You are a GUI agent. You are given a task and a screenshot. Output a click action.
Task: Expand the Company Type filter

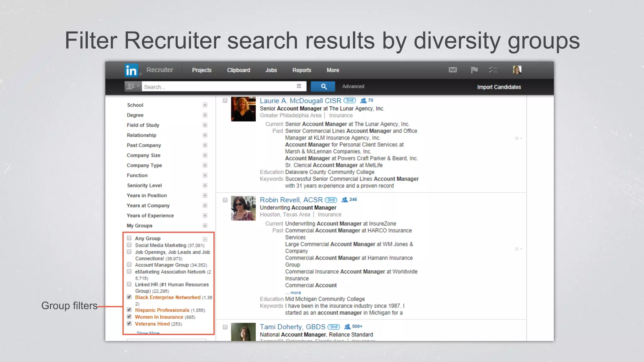tap(205, 165)
